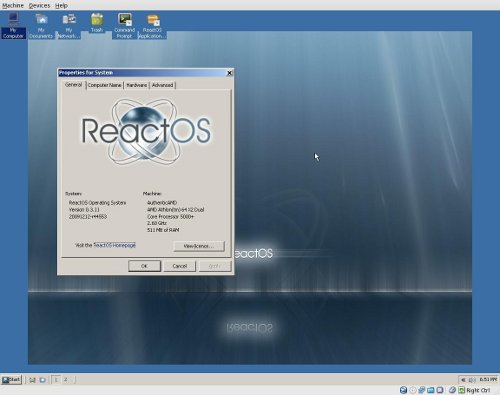This screenshot has height=395, width=500.
Task: Click the volume speaker tray icon
Action: [472, 380]
